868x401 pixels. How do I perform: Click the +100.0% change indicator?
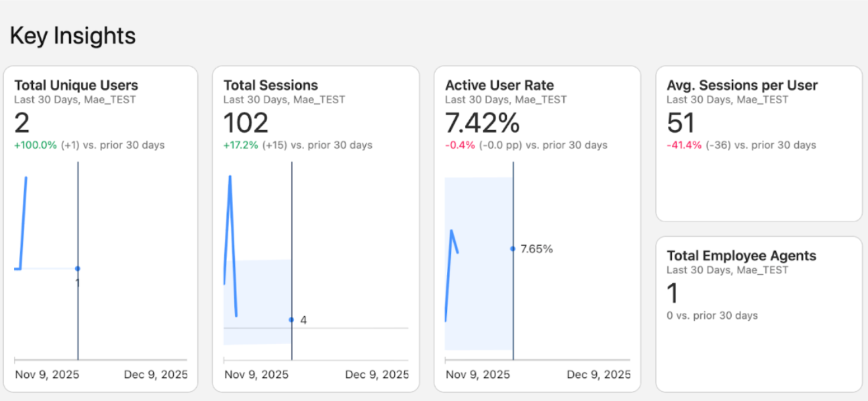click(36, 145)
